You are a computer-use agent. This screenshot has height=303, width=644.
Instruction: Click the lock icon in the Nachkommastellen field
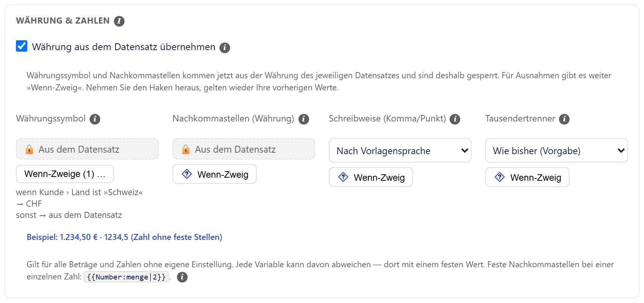pos(186,149)
